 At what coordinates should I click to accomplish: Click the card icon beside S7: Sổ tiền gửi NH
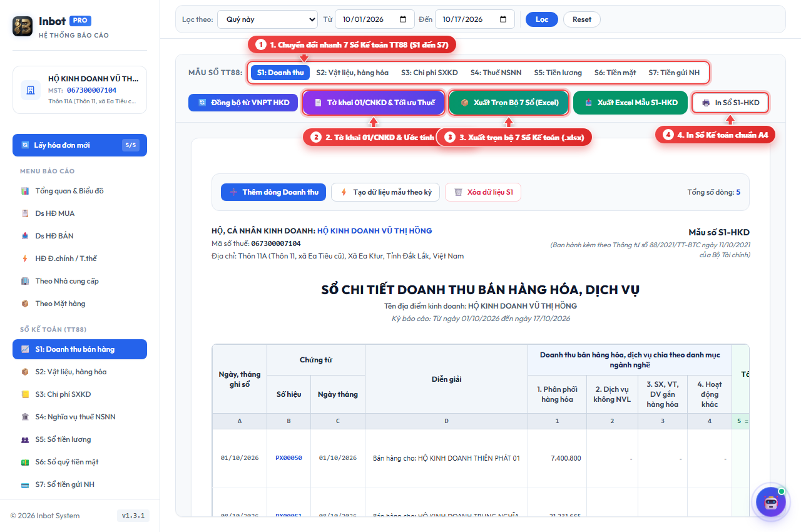[25, 484]
